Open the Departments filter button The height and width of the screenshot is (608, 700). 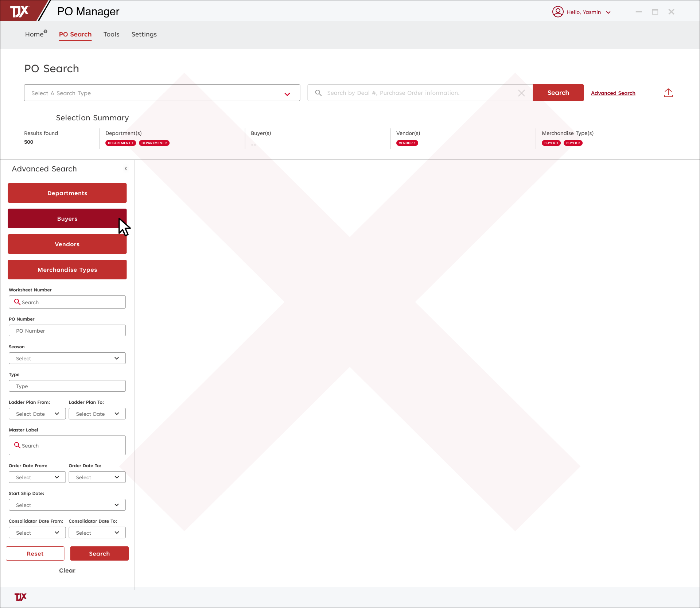(x=67, y=193)
